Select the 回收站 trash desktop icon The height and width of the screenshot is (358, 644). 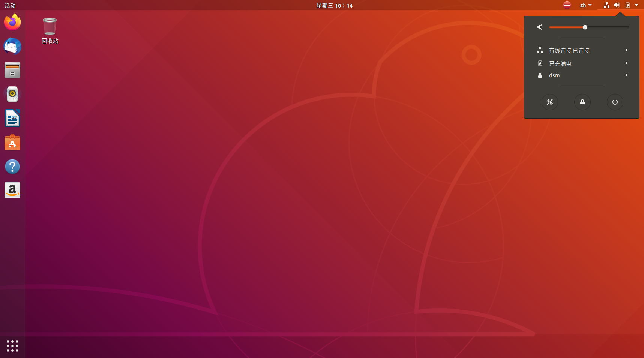50,31
